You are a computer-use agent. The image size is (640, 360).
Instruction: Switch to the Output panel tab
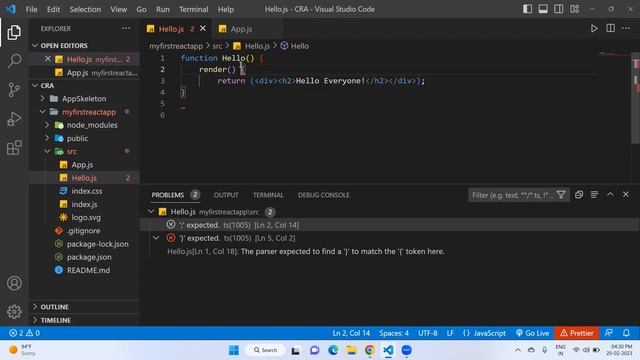[226, 195]
